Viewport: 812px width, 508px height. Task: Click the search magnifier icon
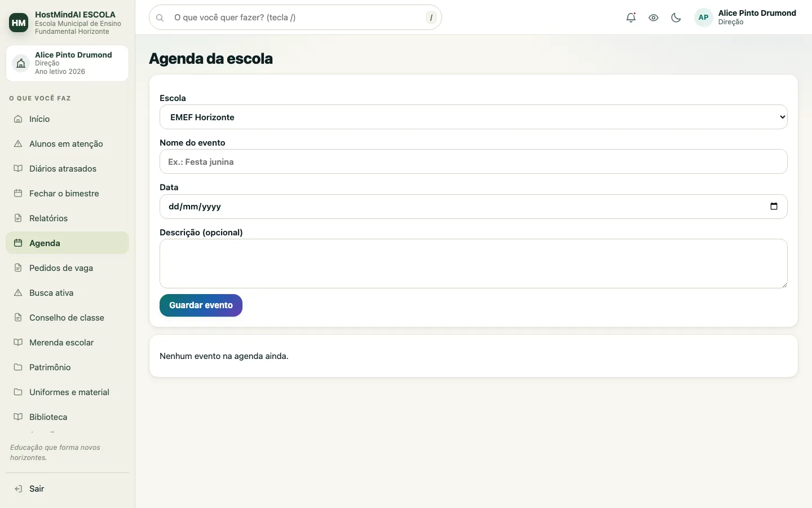[x=160, y=17]
